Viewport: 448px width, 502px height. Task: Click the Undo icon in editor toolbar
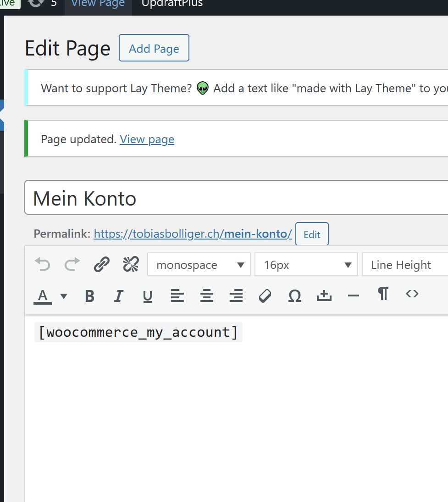43,265
